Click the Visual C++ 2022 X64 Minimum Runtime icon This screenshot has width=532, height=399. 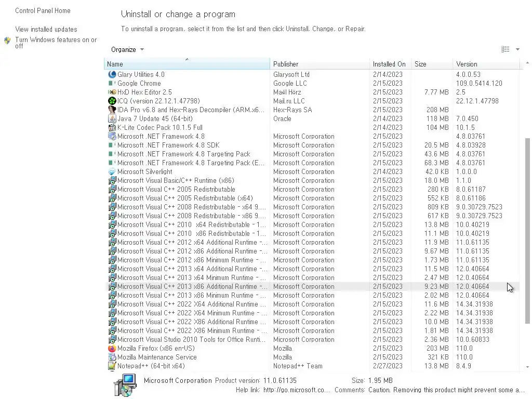point(112,313)
